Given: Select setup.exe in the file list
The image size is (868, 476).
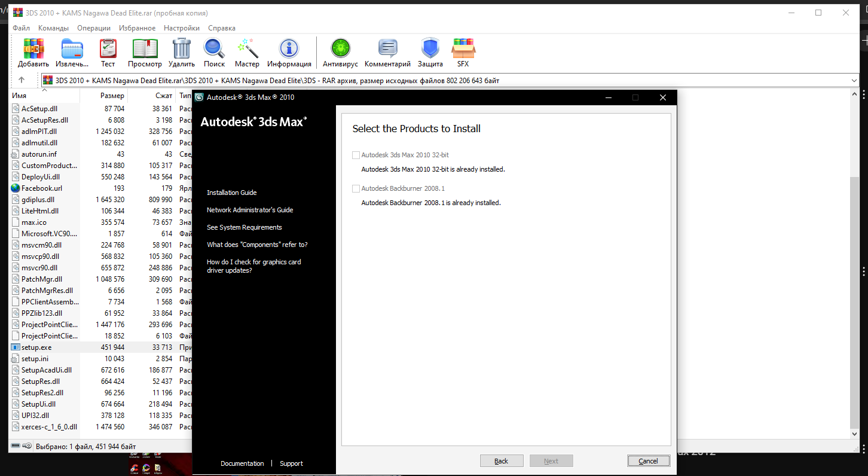Looking at the screenshot, I should point(36,347).
